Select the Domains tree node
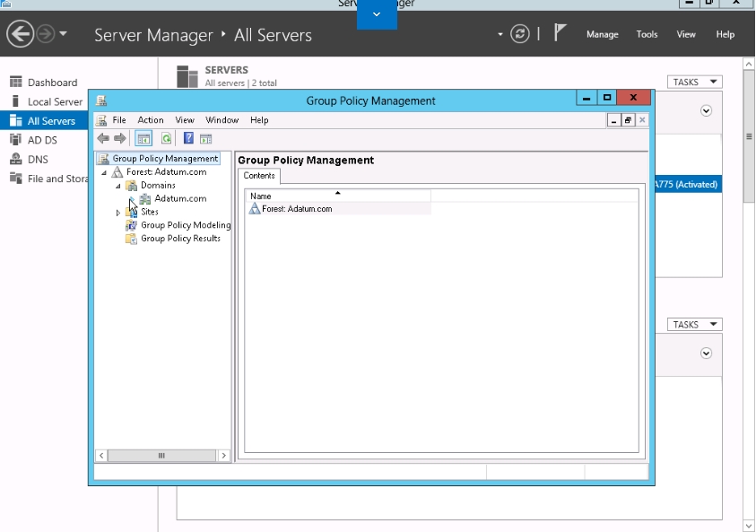The height and width of the screenshot is (532, 756). tap(158, 185)
